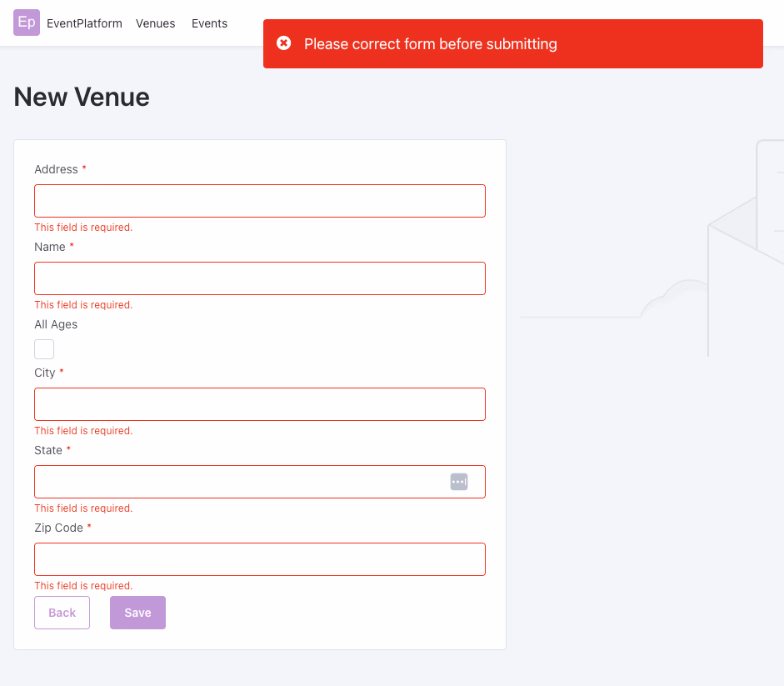784x686 pixels.
Task: Click the Address field label
Action: click(56, 169)
